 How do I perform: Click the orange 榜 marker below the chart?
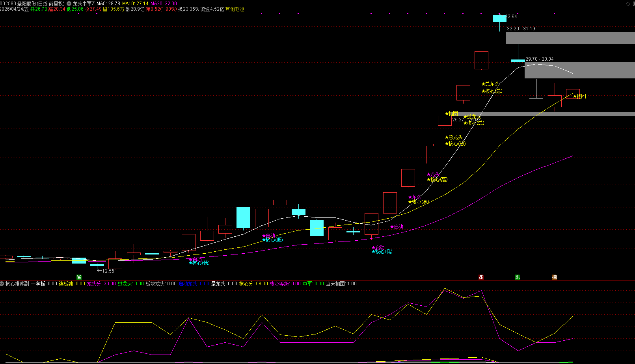pos(555,277)
